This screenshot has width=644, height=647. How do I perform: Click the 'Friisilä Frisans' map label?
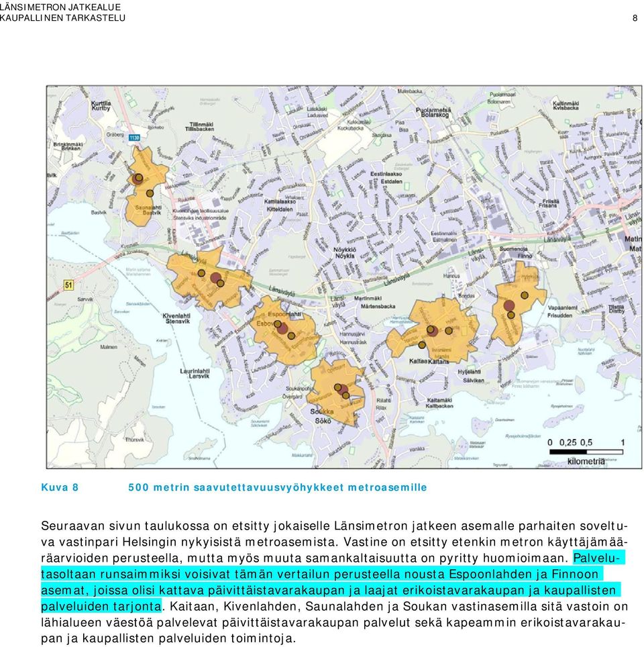pos(548,203)
